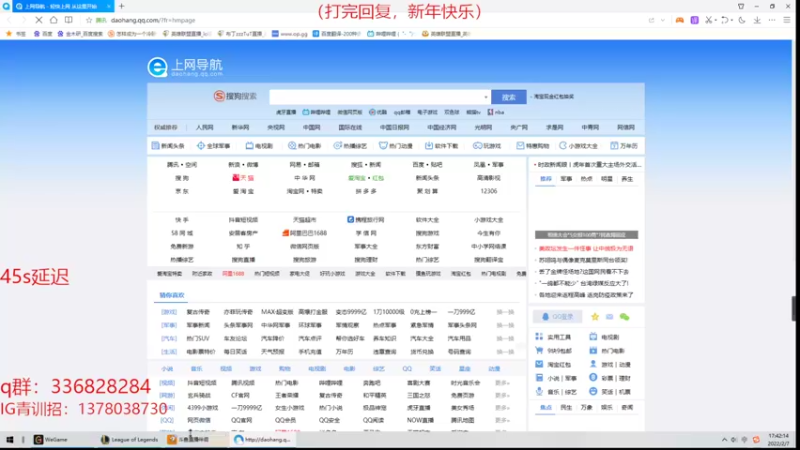This screenshot has height=450, width=800.
Task: Stop page loading with the X button
Action: pyautogui.click(x=39, y=20)
